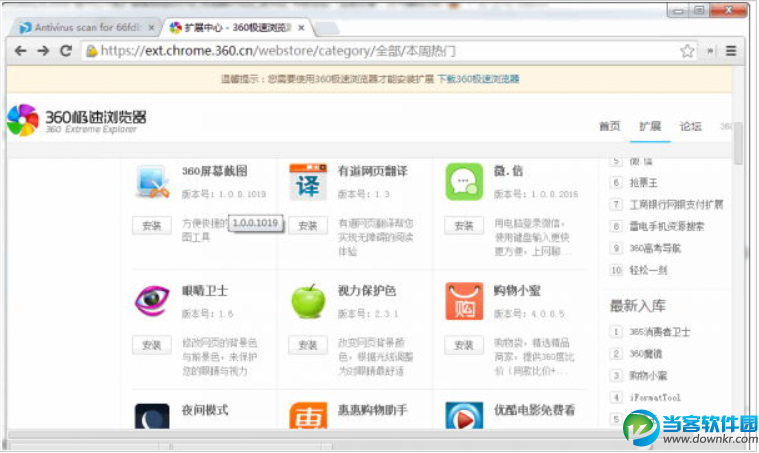759x453 pixels.
Task: Install the 眼睛卫士 extension
Action: click(152, 345)
